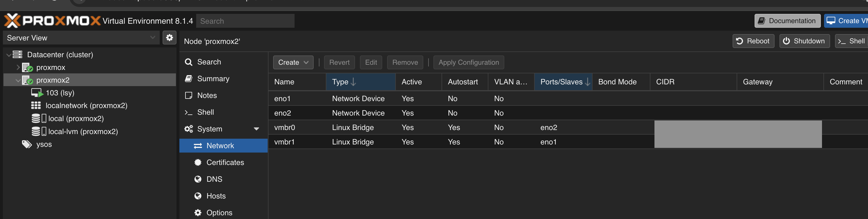This screenshot has width=868, height=219.
Task: Click the Summary book icon
Action: pos(189,79)
